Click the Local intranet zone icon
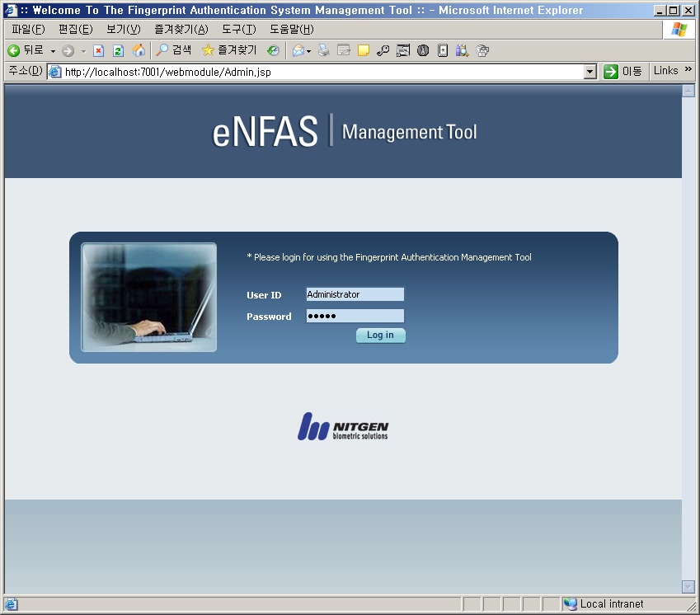Screen dimensions: 700x615 point(570,603)
